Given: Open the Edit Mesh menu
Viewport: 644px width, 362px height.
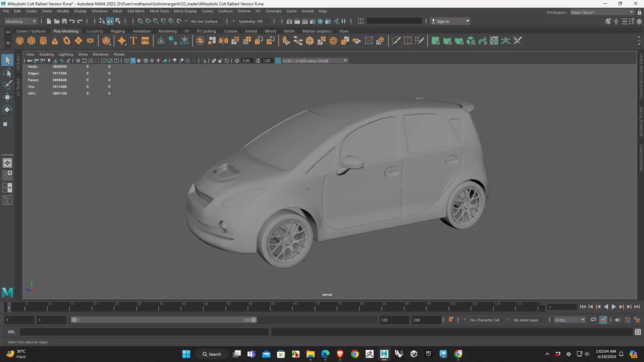Looking at the screenshot, I should tap(136, 11).
